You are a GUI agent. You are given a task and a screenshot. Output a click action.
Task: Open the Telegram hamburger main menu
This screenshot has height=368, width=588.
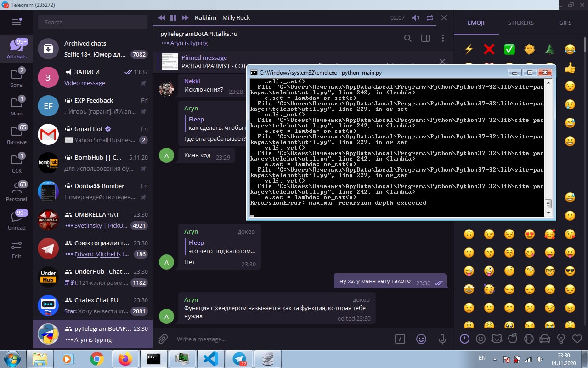click(x=17, y=22)
